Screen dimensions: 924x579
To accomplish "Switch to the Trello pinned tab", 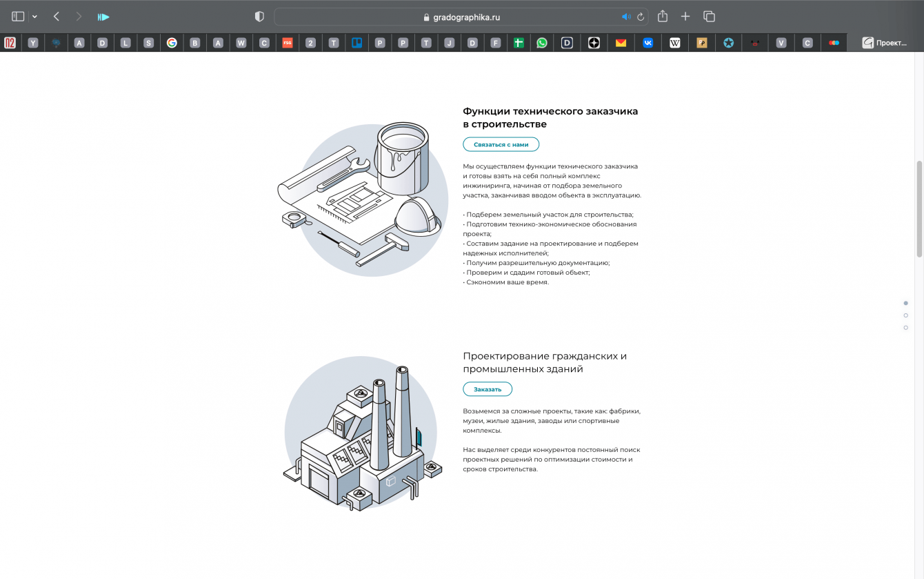I will (356, 43).
